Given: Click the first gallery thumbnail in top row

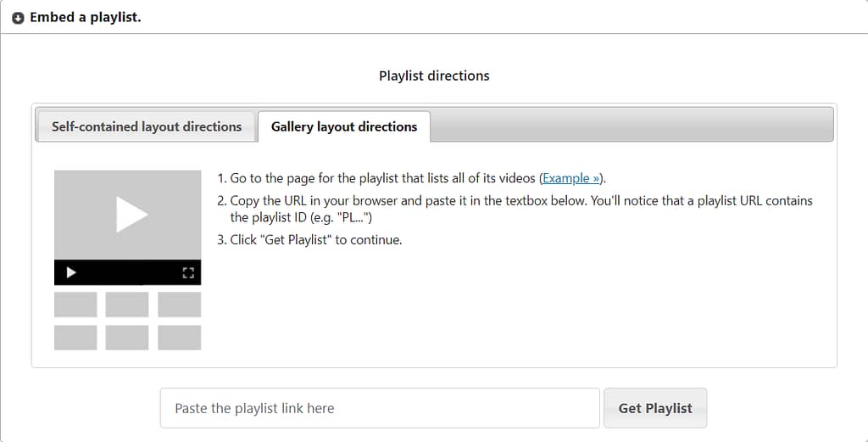Looking at the screenshot, I should tap(75, 305).
